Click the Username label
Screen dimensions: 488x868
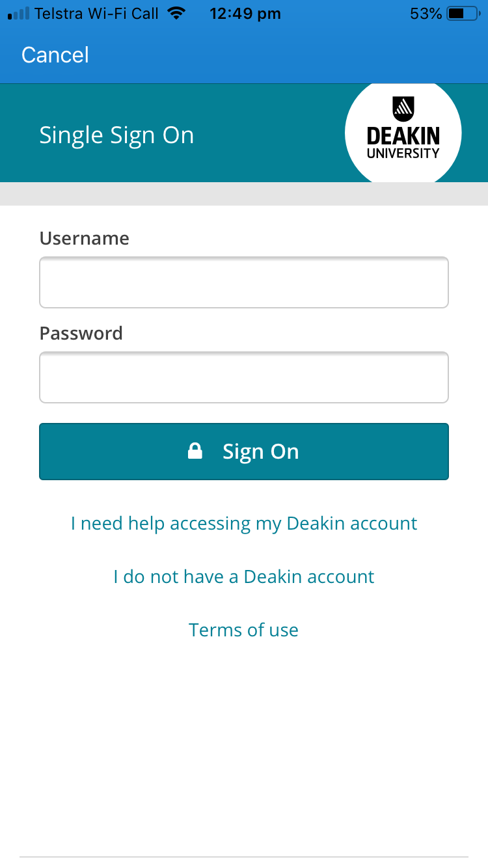(x=85, y=239)
